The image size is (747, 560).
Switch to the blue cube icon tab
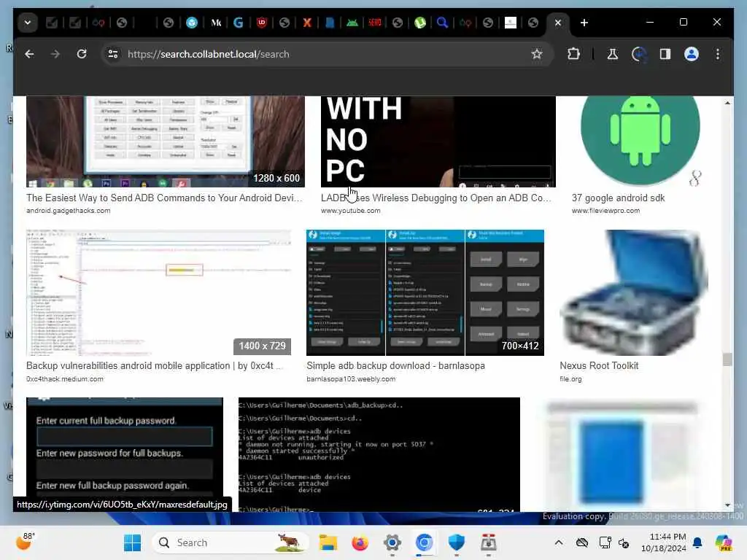tap(192, 23)
